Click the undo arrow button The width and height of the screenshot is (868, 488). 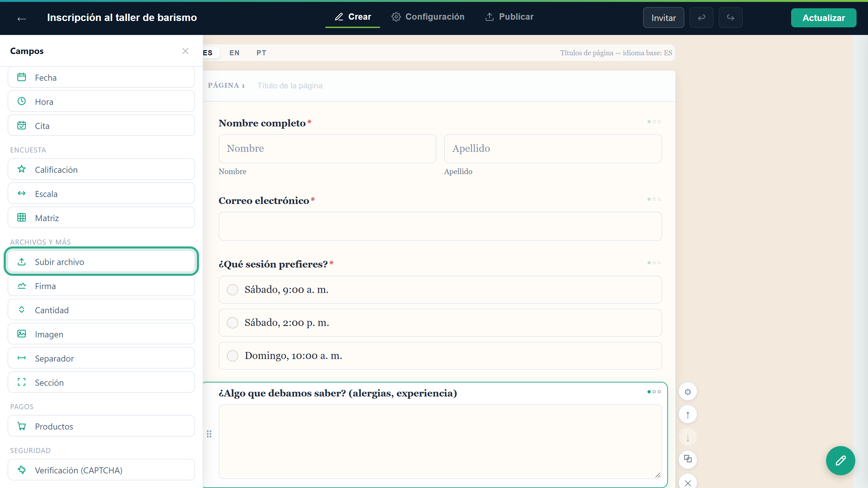701,17
